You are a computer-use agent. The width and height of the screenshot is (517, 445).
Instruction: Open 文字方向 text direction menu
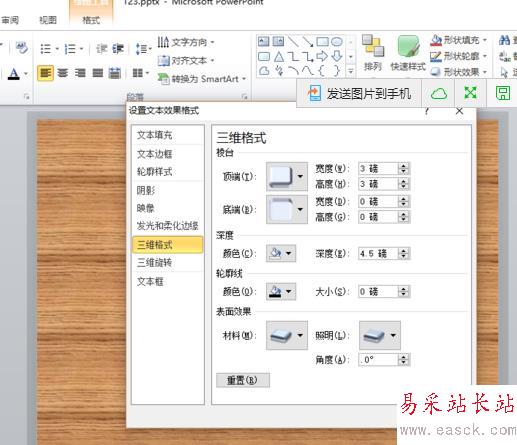pos(186,42)
